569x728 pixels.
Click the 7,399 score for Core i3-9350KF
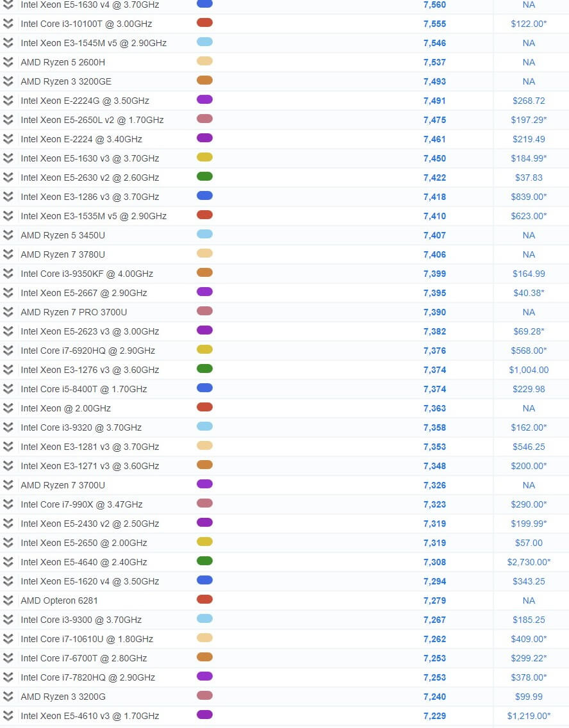[434, 274]
